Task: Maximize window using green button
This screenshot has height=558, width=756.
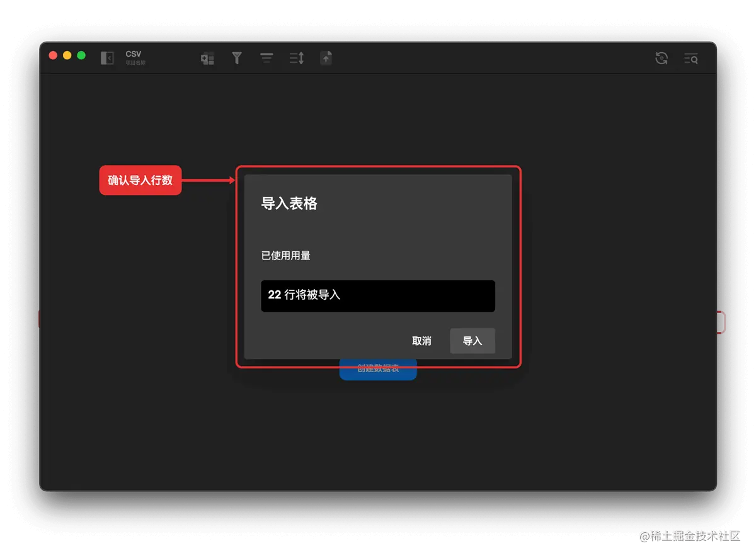Action: [x=81, y=55]
